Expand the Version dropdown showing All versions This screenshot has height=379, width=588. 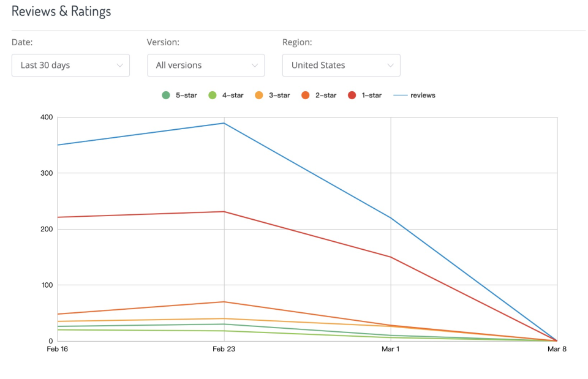[206, 66]
